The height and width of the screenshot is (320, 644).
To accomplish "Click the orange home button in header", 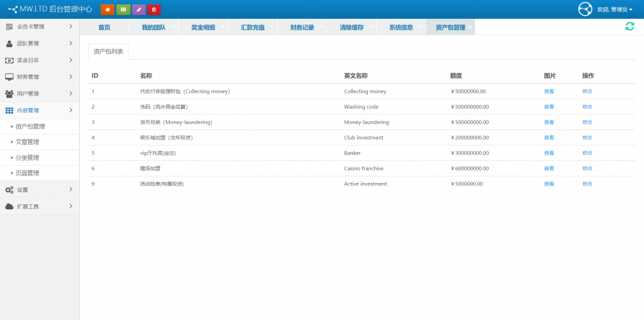I will pos(107,9).
